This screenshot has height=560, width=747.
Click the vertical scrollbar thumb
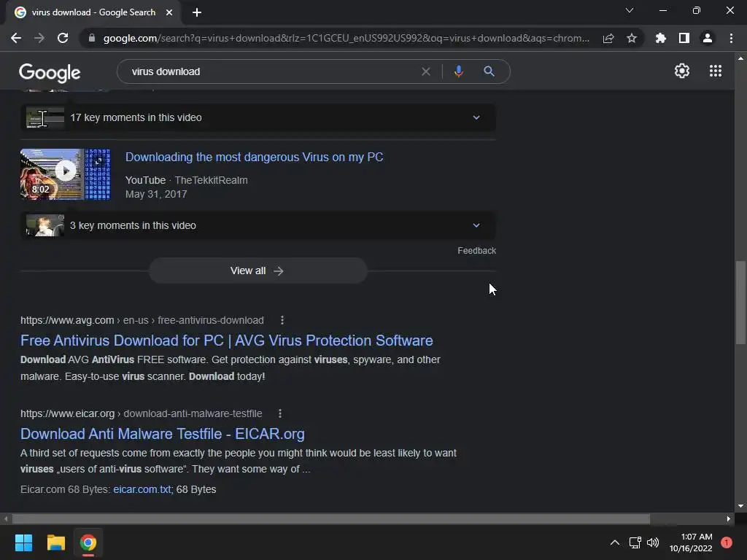(x=740, y=302)
